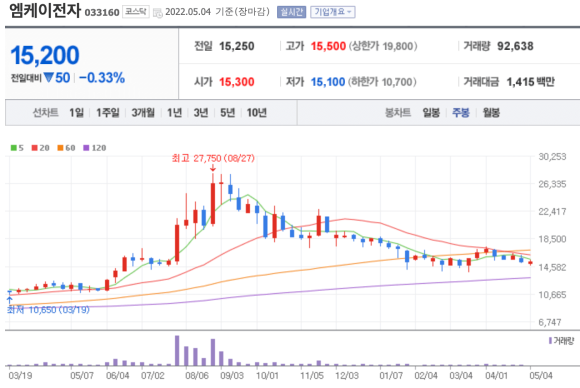The width and height of the screenshot is (580, 388).
Task: Click the purple 120 moving average legend
Action: 95,148
